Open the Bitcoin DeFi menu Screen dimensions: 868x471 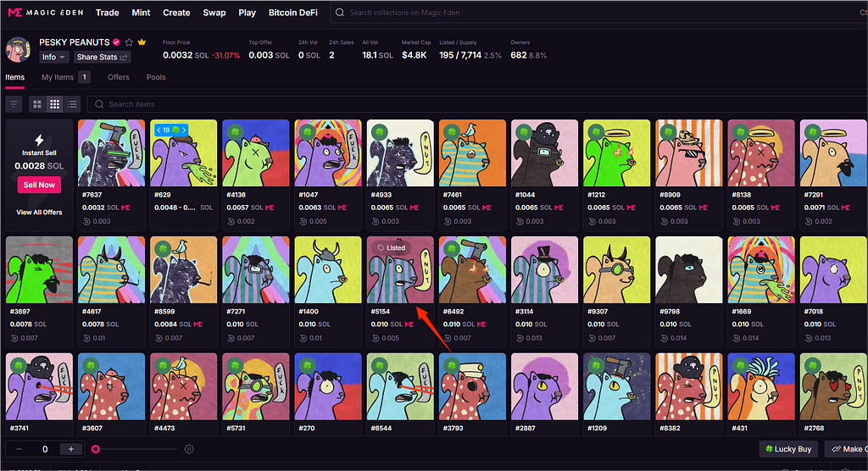pos(294,13)
